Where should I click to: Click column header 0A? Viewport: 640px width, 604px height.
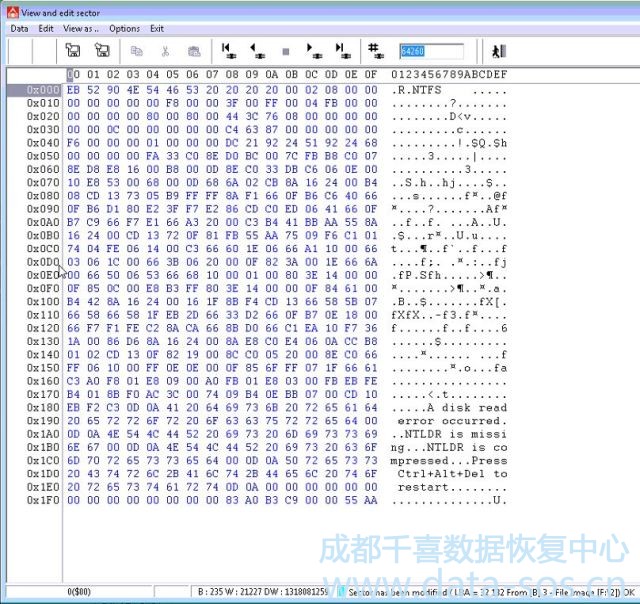[272, 75]
